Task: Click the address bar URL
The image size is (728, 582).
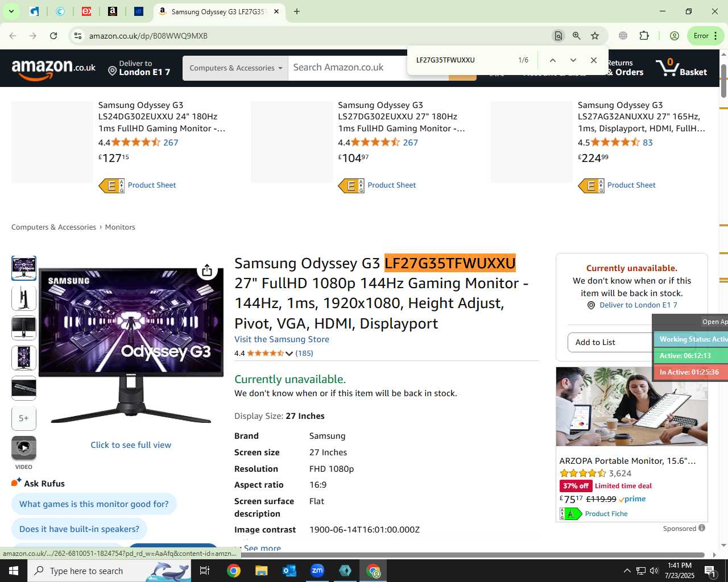Action: [x=148, y=36]
